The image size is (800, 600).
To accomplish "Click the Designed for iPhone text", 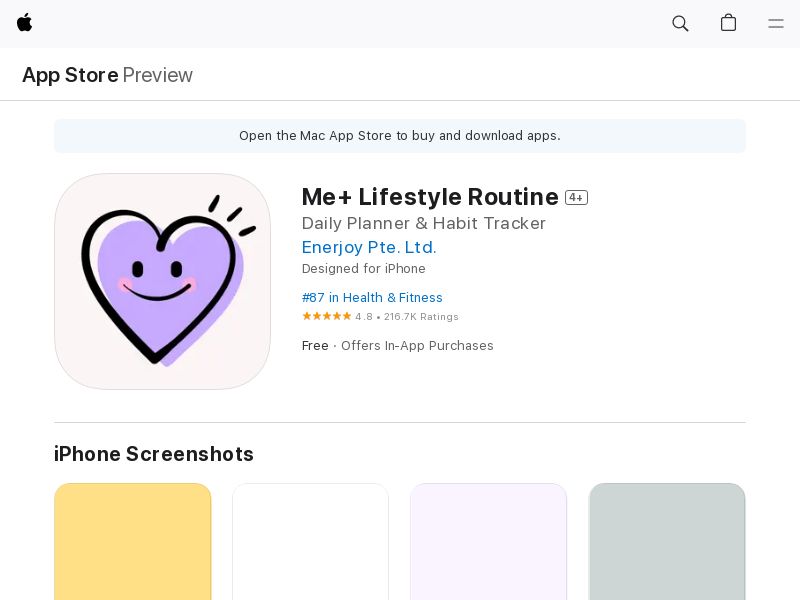I will 363,268.
